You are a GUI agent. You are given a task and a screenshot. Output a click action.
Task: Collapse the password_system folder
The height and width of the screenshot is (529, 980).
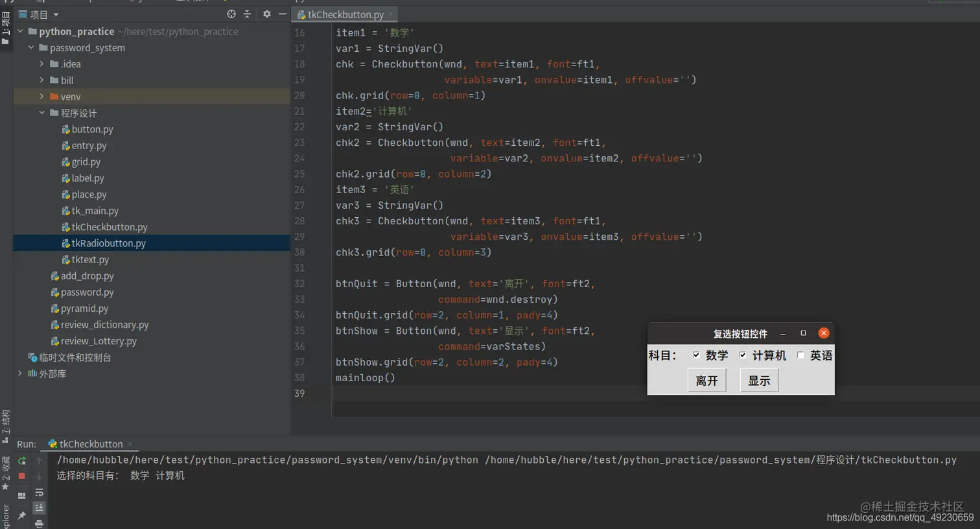(x=31, y=47)
